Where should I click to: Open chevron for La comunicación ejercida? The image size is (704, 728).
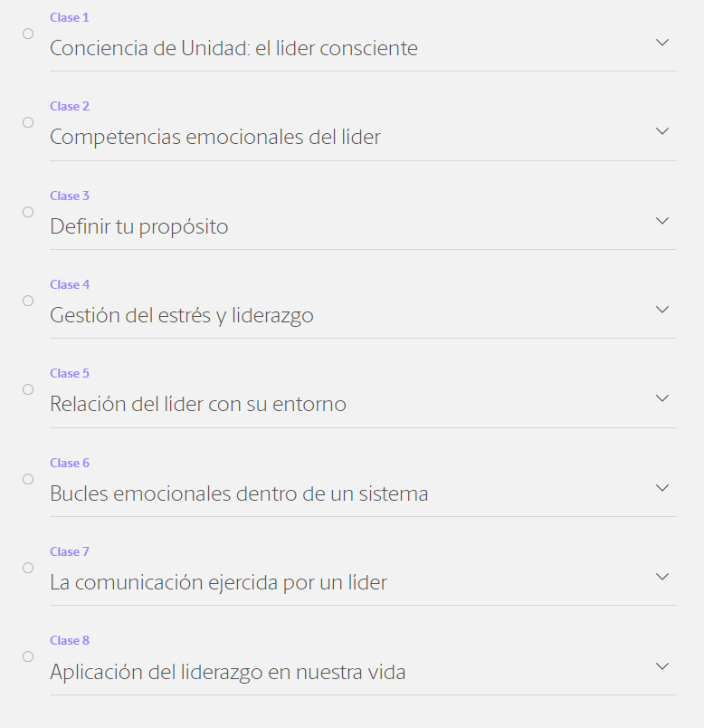click(x=662, y=577)
